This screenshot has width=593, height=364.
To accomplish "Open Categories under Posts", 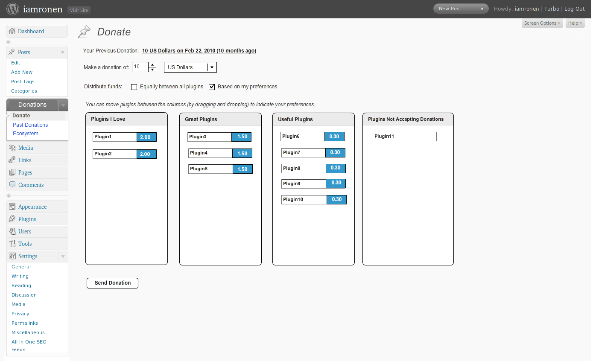I will tap(24, 91).
